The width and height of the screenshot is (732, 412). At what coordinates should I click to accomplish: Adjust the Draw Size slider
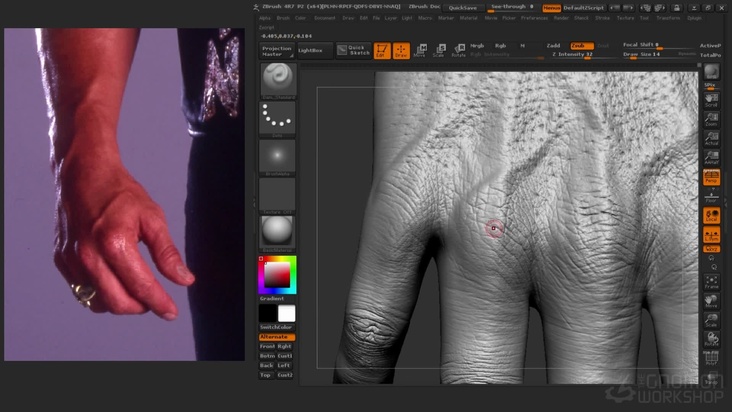click(658, 55)
